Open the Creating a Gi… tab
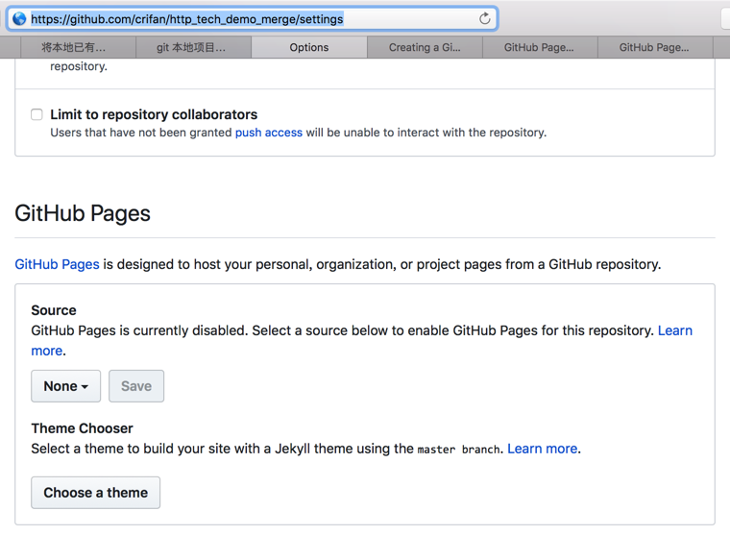The image size is (730, 560). click(x=425, y=47)
